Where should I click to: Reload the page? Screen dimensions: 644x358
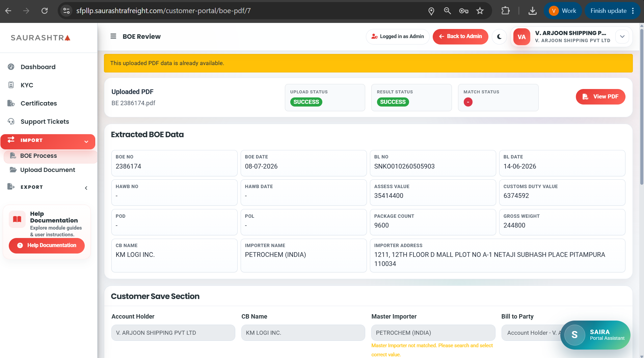click(x=44, y=11)
